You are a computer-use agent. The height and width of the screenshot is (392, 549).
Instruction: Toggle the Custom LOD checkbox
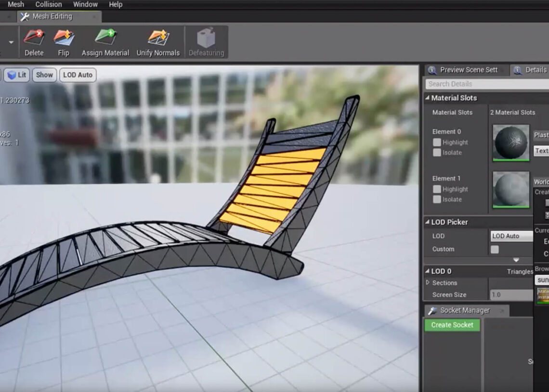tap(495, 249)
